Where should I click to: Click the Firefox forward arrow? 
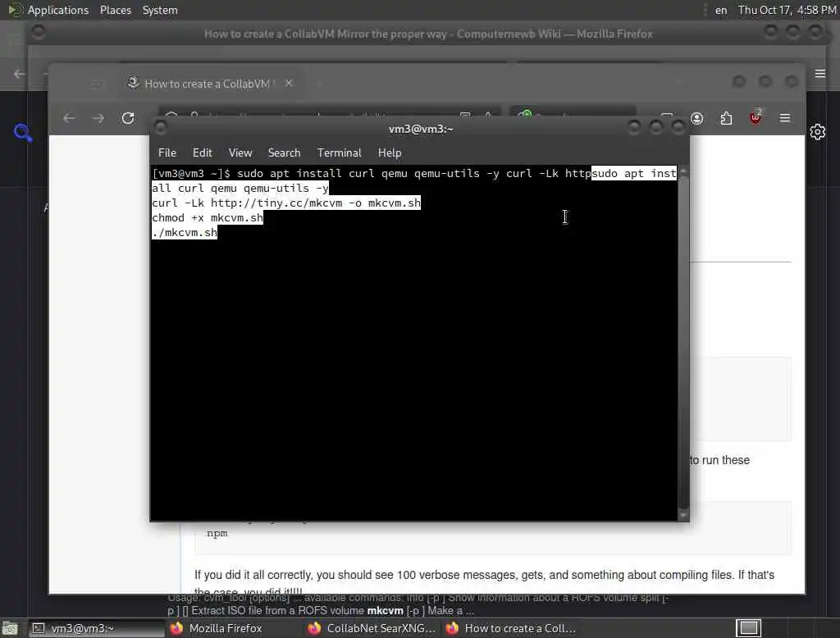pos(98,118)
